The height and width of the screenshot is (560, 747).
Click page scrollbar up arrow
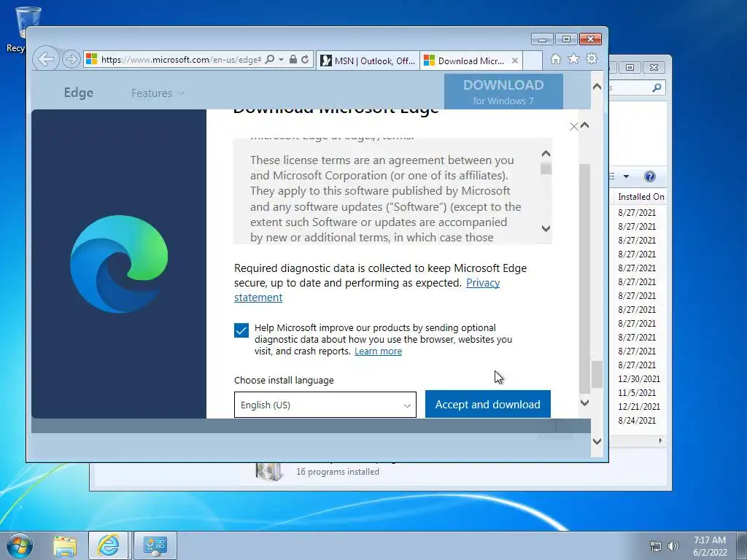[x=597, y=87]
